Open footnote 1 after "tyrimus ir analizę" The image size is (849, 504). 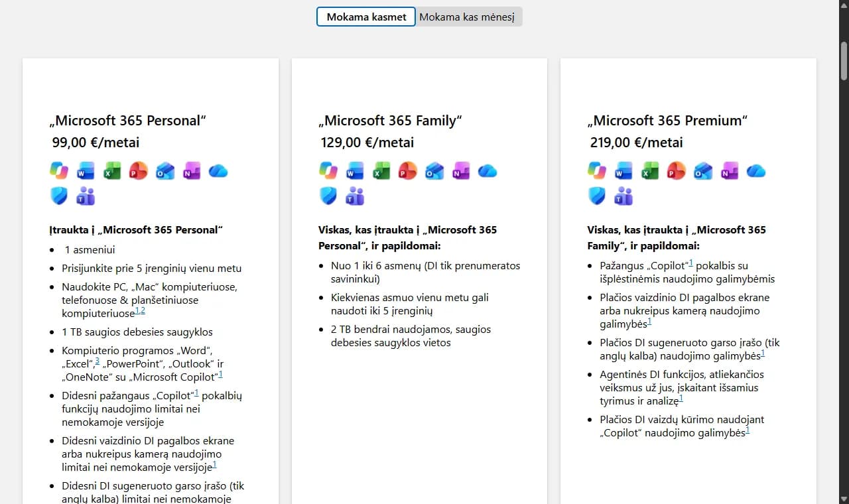pos(681,399)
